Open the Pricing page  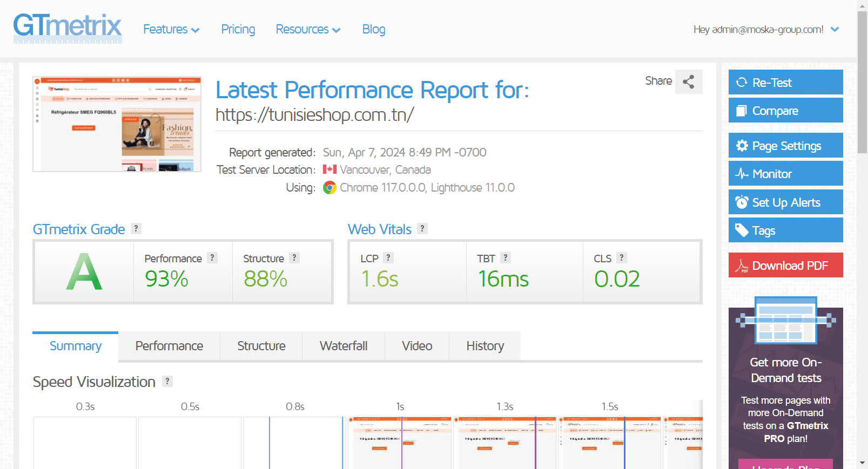[238, 29]
